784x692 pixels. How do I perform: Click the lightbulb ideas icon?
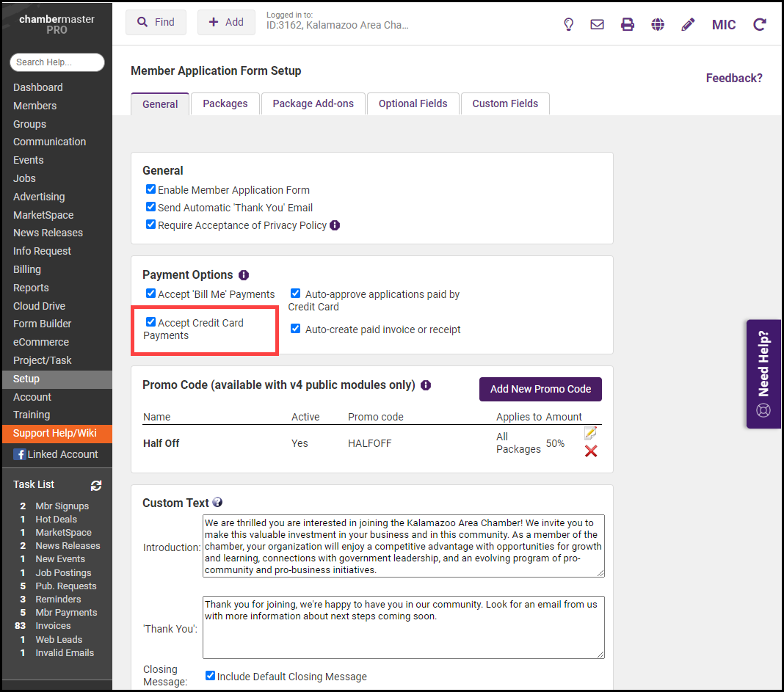click(x=568, y=24)
